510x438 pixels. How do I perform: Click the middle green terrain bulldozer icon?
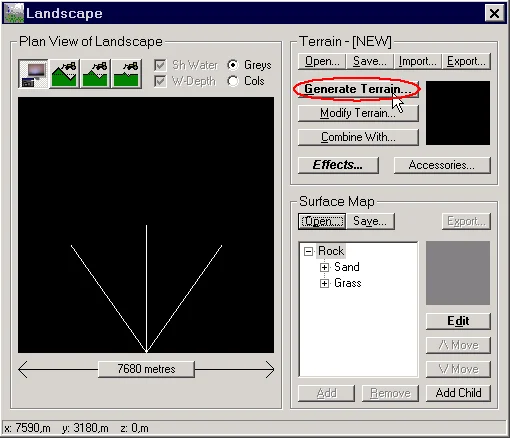point(95,74)
